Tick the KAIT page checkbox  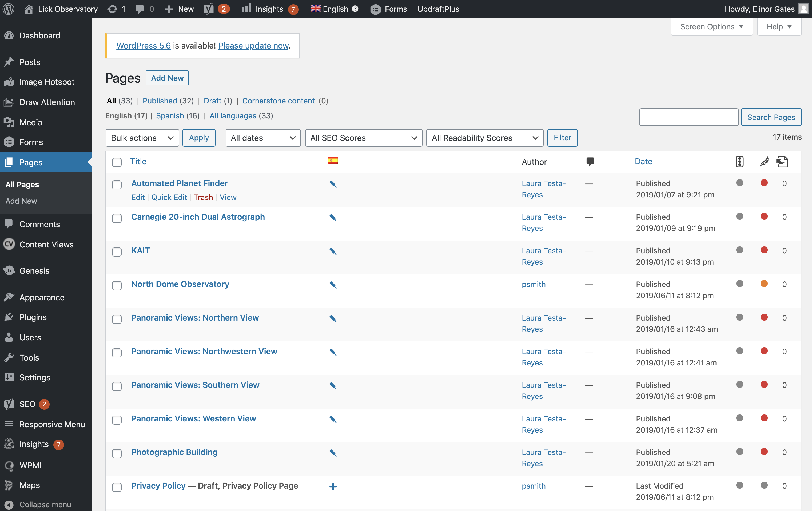tap(117, 252)
